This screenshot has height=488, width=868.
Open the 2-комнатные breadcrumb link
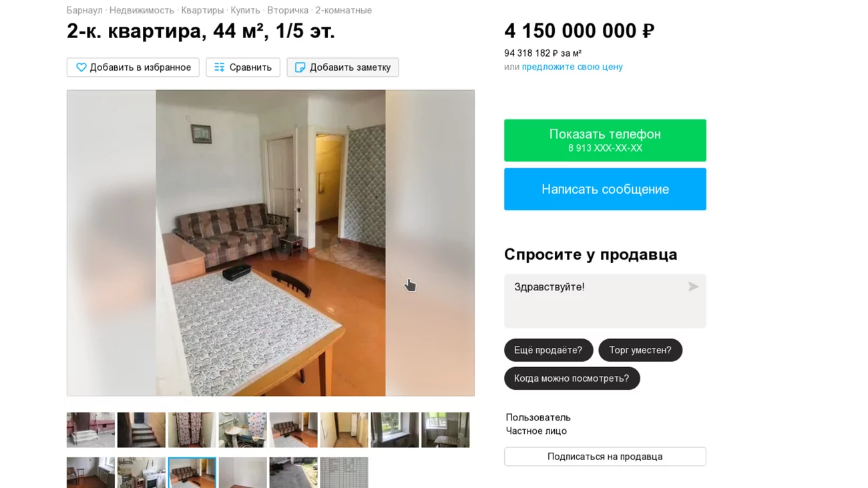pos(343,11)
